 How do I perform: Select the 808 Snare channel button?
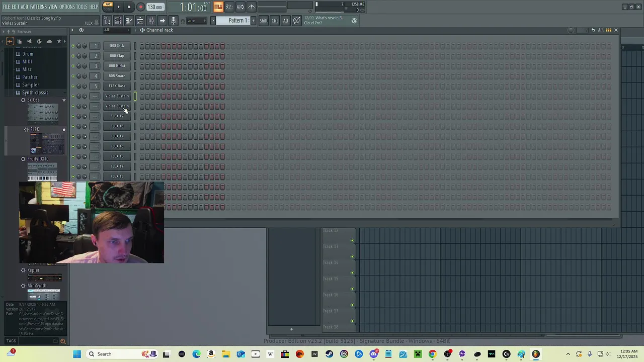tap(117, 76)
